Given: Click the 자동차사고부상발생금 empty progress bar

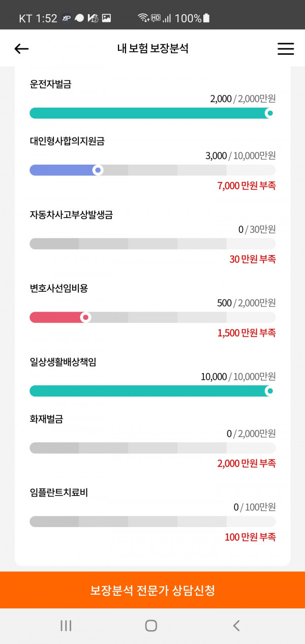Looking at the screenshot, I should click(152, 243).
